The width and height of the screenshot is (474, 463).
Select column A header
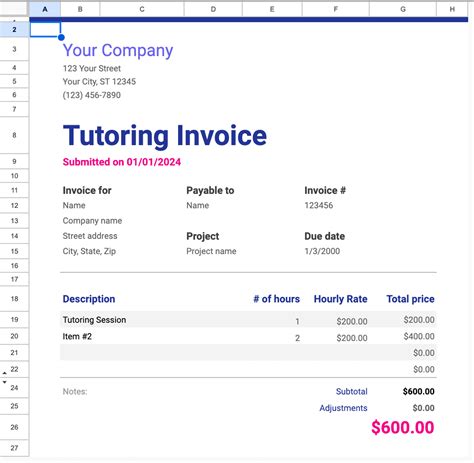click(45, 9)
